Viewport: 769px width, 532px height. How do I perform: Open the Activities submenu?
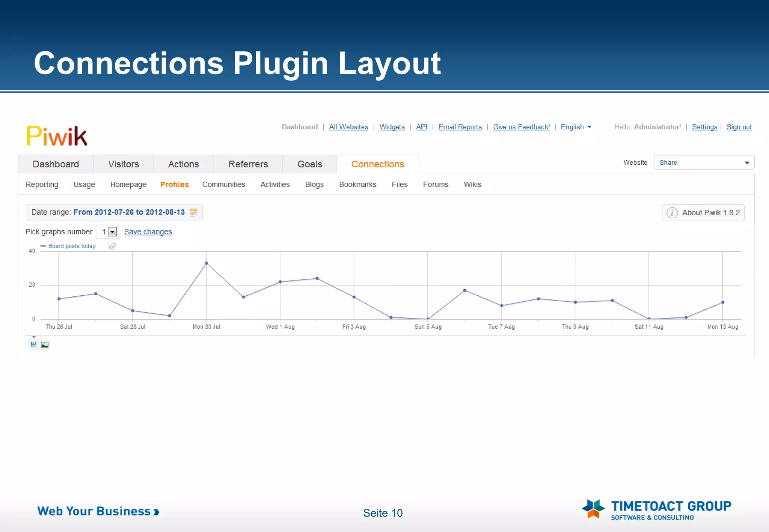[x=275, y=185]
